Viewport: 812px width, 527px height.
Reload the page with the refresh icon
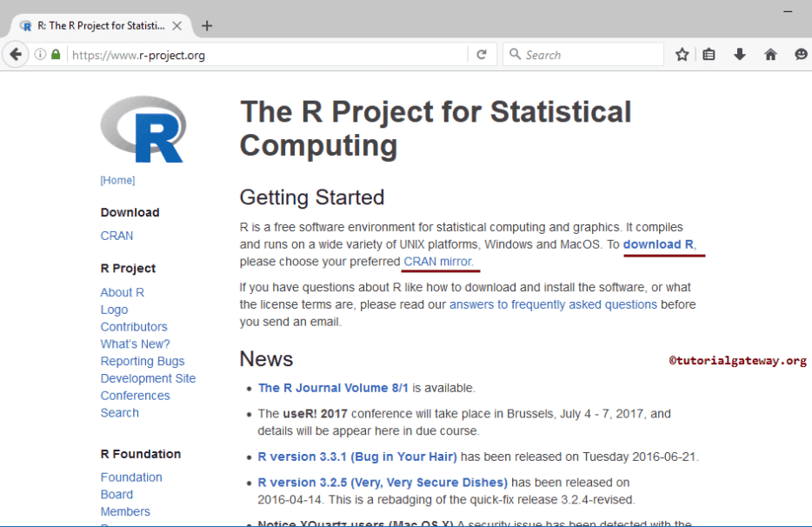point(482,55)
